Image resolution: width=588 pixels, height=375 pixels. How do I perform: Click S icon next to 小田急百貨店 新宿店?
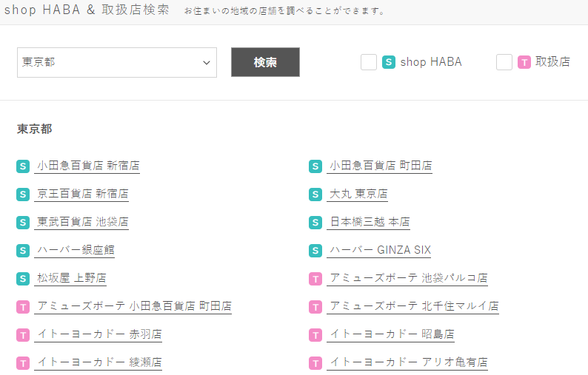tap(23, 166)
